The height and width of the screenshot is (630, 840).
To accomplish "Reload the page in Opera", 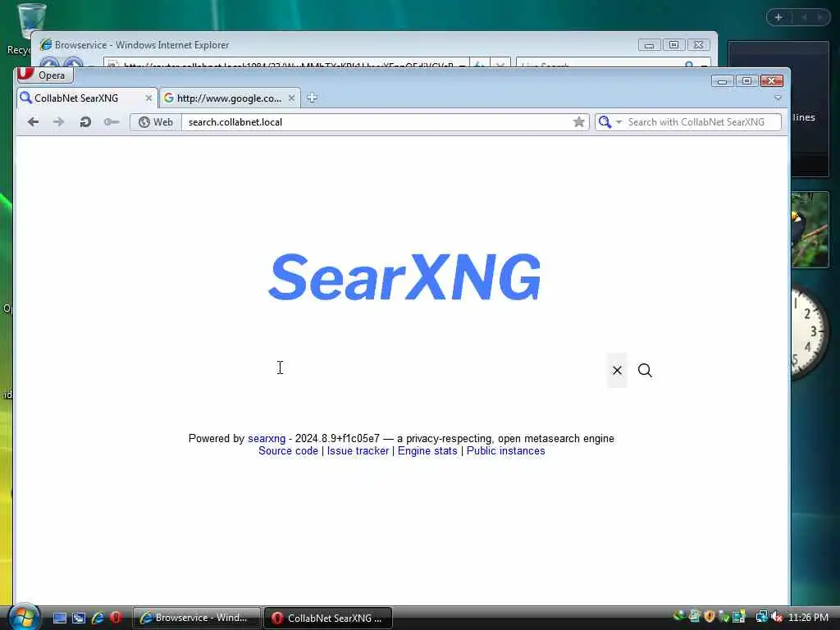I will tap(85, 122).
